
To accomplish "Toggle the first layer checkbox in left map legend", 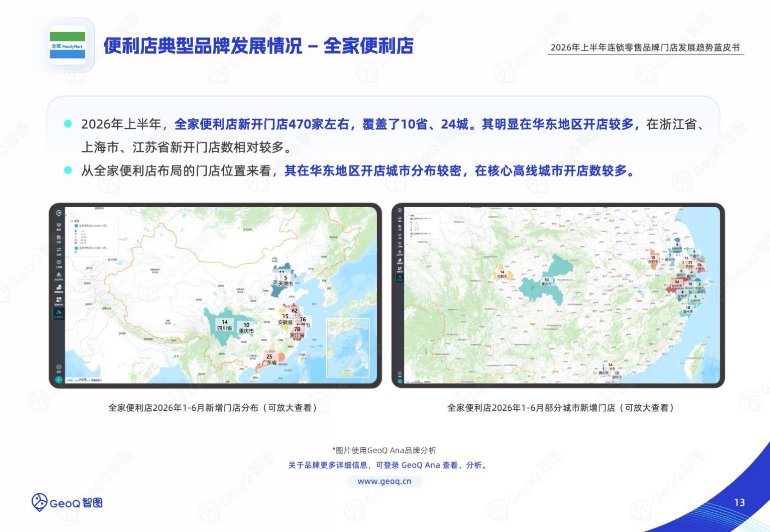I will click(x=76, y=226).
